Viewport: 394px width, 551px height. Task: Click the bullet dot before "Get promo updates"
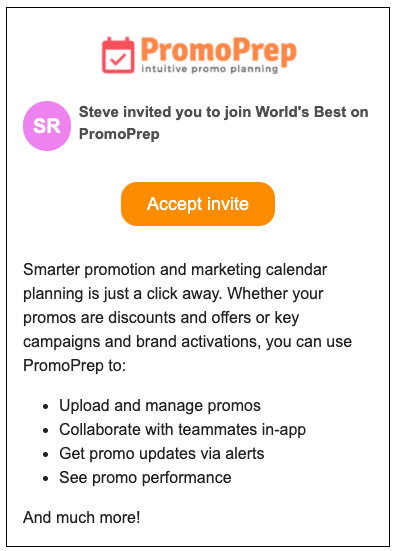click(45, 455)
